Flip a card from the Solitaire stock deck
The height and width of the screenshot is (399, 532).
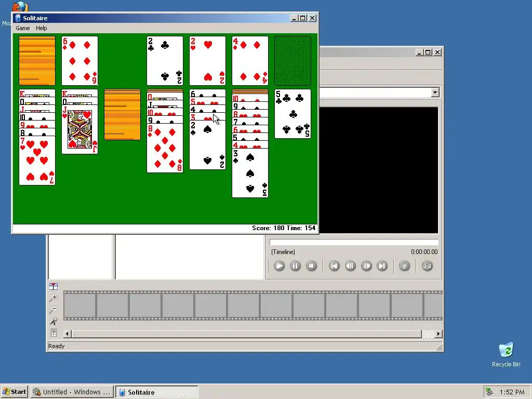point(37,61)
